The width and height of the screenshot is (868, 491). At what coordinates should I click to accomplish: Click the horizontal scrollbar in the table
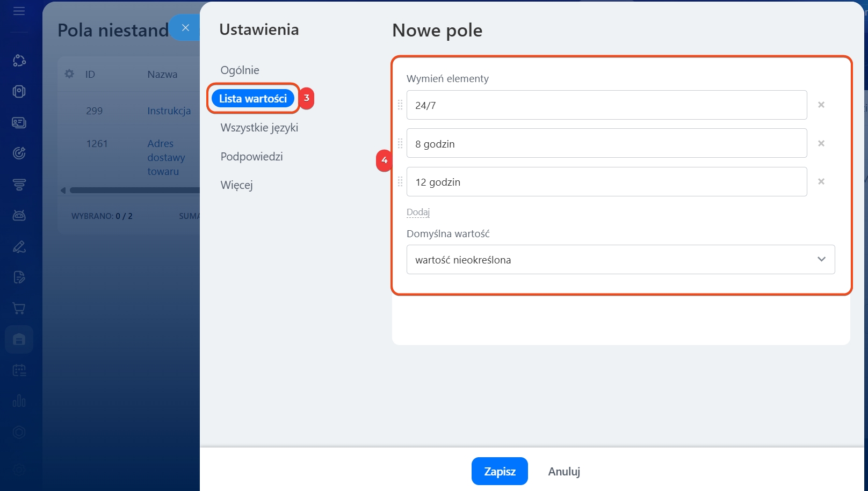(134, 190)
